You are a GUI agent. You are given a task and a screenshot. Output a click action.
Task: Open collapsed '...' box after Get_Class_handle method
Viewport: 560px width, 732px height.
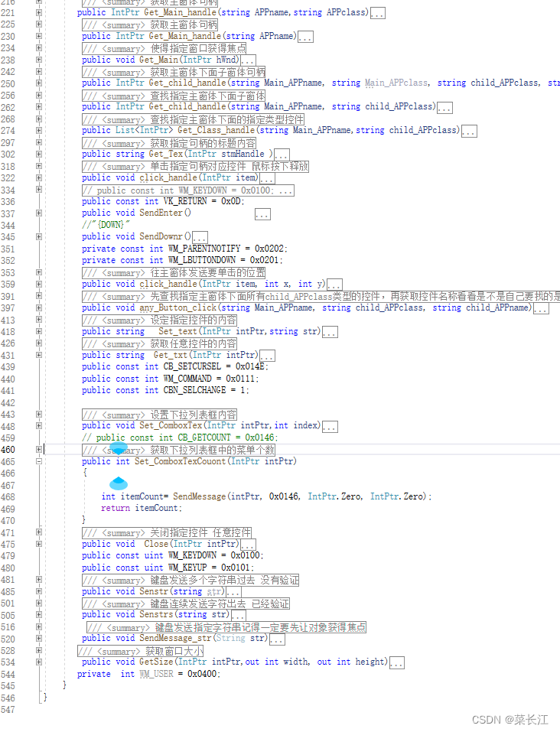click(469, 132)
